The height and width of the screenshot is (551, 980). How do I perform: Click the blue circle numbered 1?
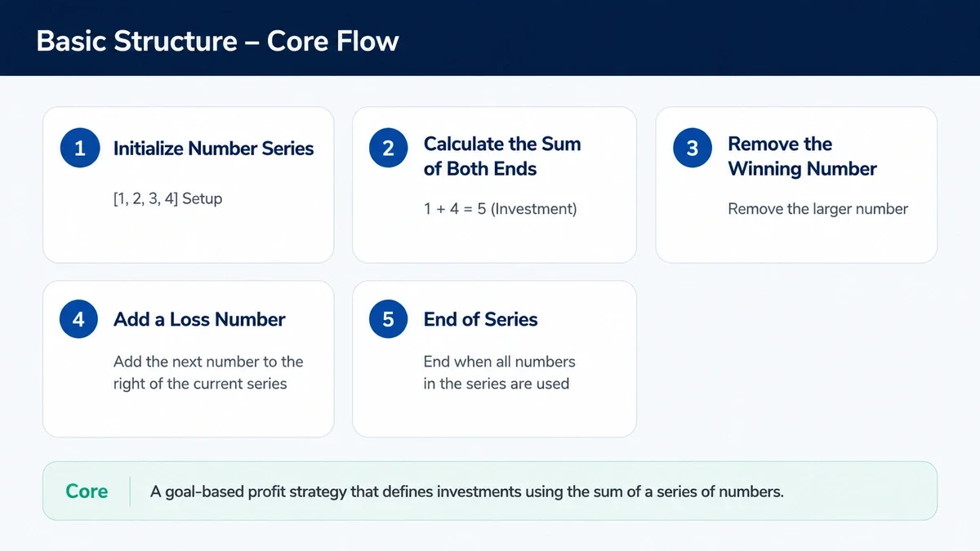coord(79,149)
